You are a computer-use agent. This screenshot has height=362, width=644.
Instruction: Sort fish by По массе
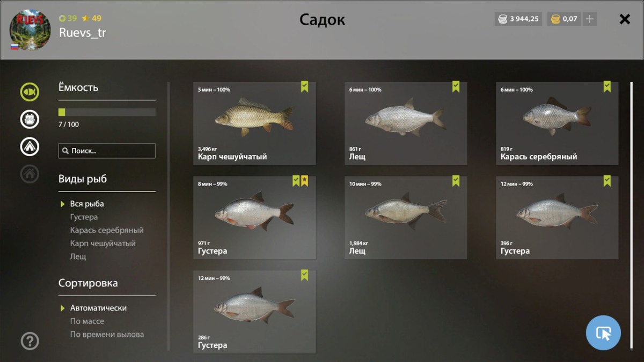click(87, 321)
